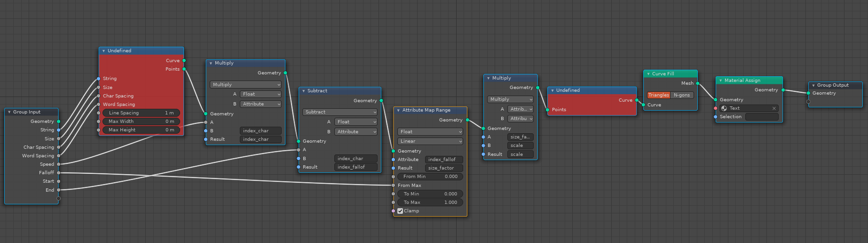The width and height of the screenshot is (868, 243).
Task: Edit the B index_char field in the Multiply node
Action: [260, 131]
